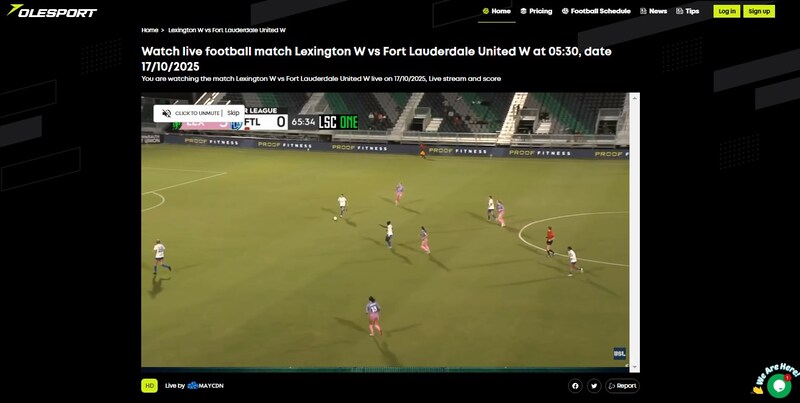Skip the unmute prompt overlay
The image size is (800, 403).
coord(233,113)
